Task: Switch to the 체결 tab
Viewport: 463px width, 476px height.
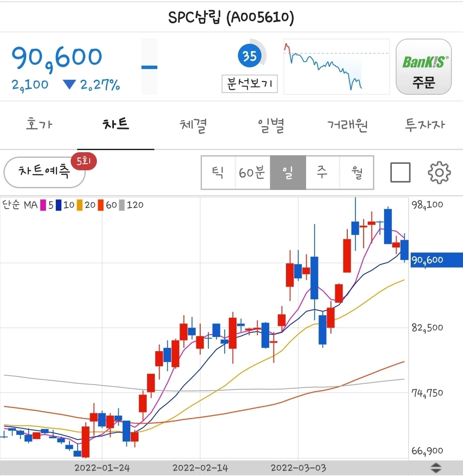Action: point(193,125)
